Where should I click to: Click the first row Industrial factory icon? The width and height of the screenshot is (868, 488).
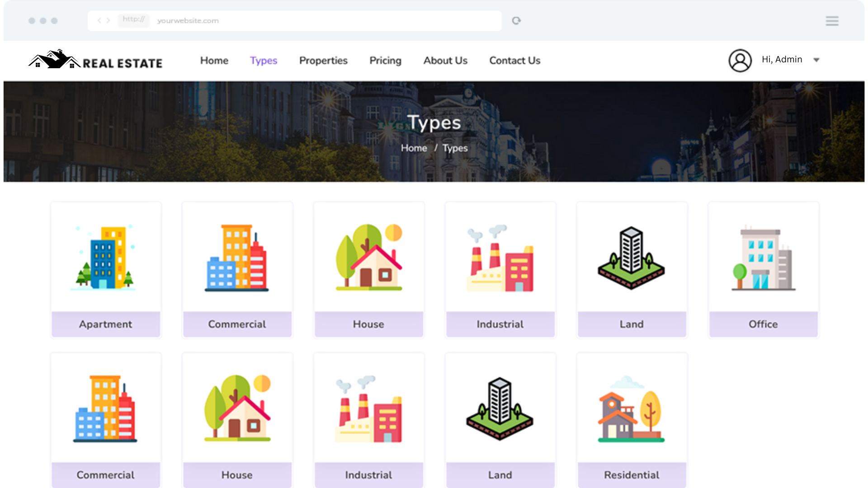[500, 258]
